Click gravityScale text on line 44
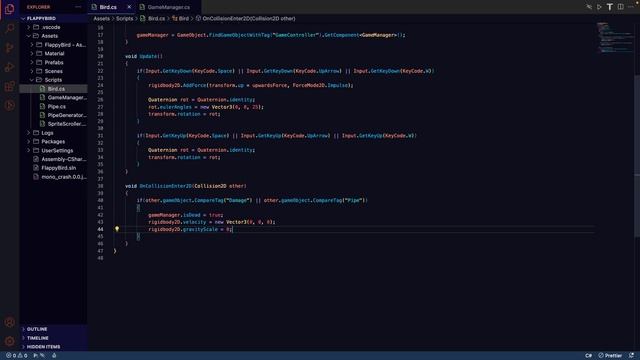The height and width of the screenshot is (360, 640). pyautogui.click(x=200, y=229)
